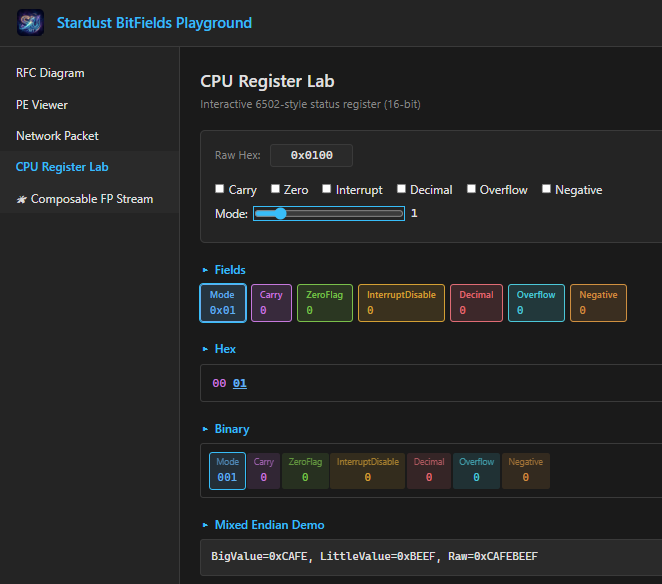The height and width of the screenshot is (584, 662).
Task: Click the Stardust app logo icon
Action: click(x=30, y=23)
